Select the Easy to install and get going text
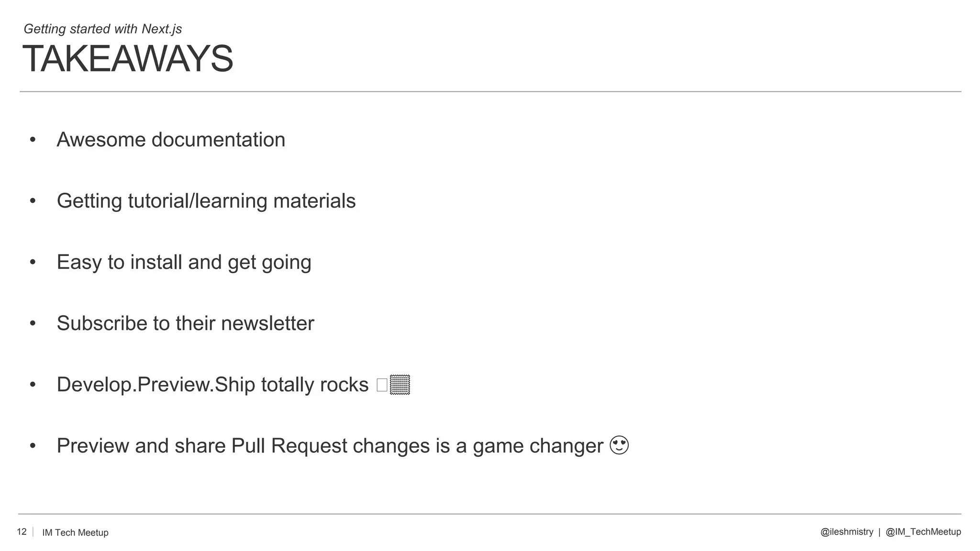 pos(184,262)
